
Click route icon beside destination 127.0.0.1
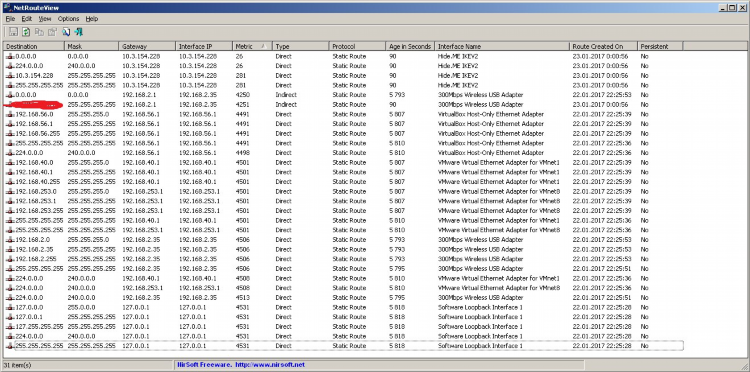tap(10, 317)
